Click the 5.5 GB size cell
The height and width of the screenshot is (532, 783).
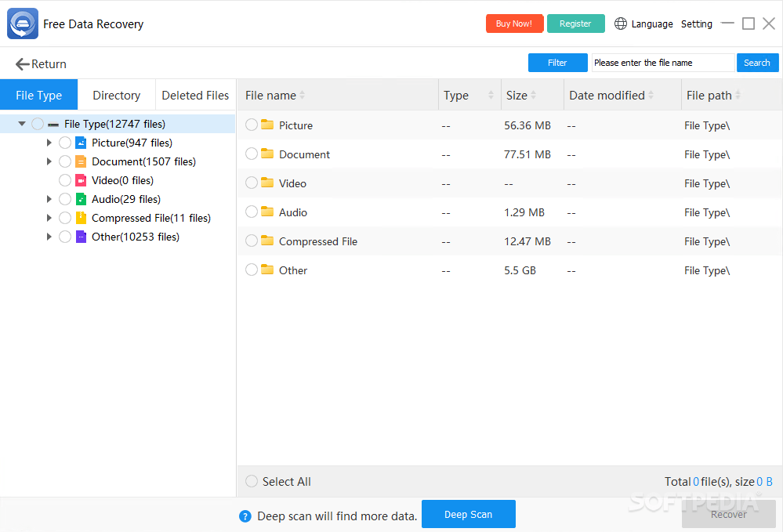[x=520, y=270]
